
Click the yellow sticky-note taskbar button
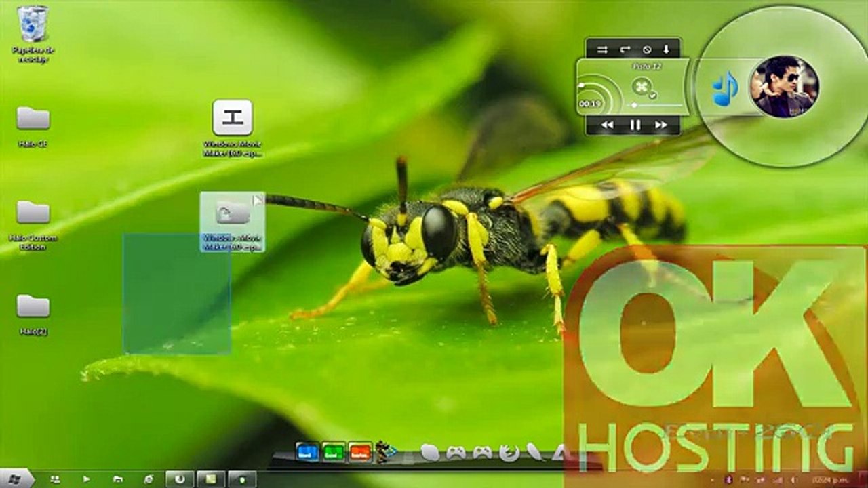click(211, 479)
